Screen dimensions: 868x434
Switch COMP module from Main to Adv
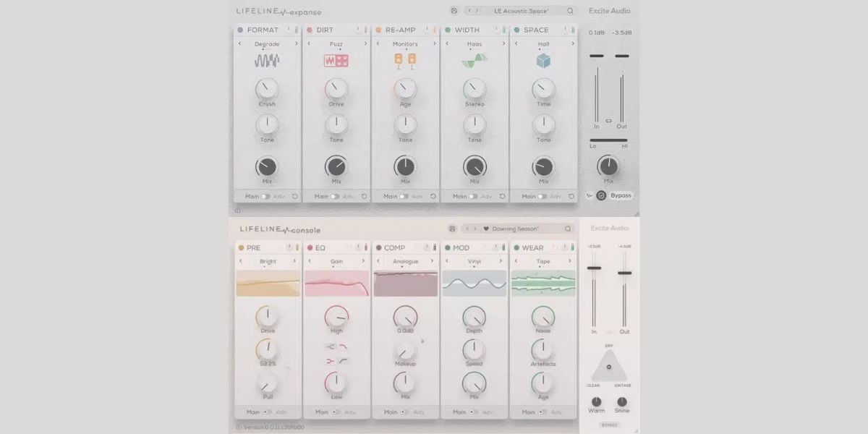pos(405,412)
